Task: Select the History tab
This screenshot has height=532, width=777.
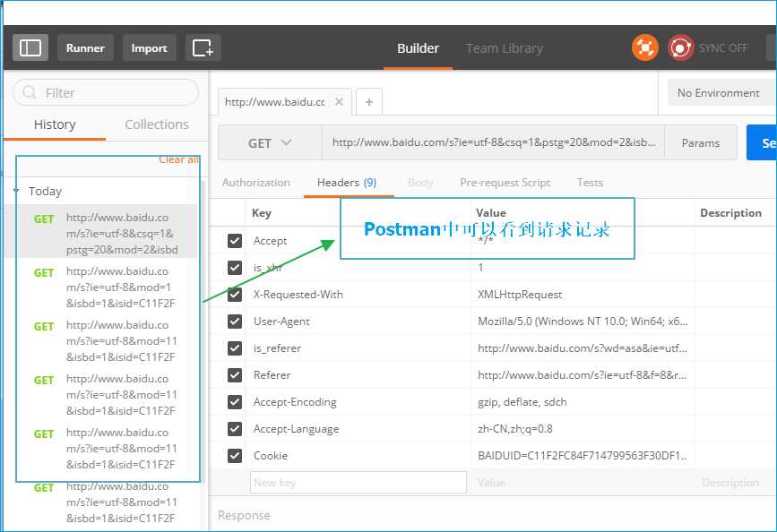Action: tap(55, 124)
